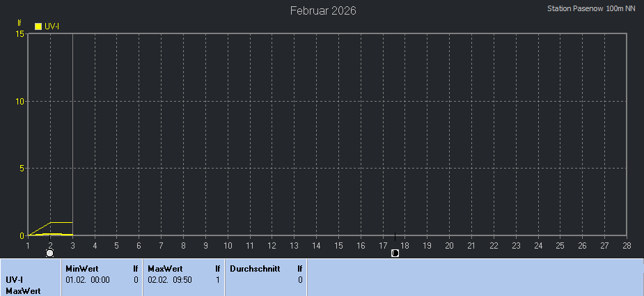Click the Durchschnitt value 0 cell
Screen dimensions: 644x296
[x=300, y=279]
